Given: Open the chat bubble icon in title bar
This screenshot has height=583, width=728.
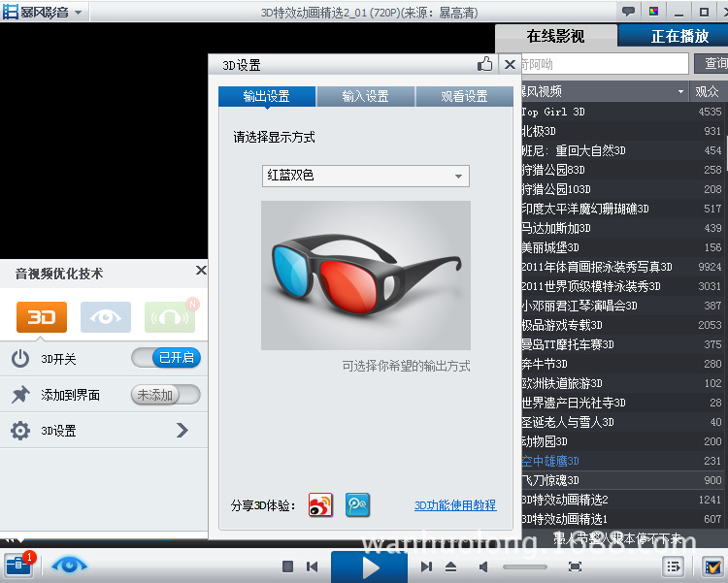Looking at the screenshot, I should [x=628, y=11].
